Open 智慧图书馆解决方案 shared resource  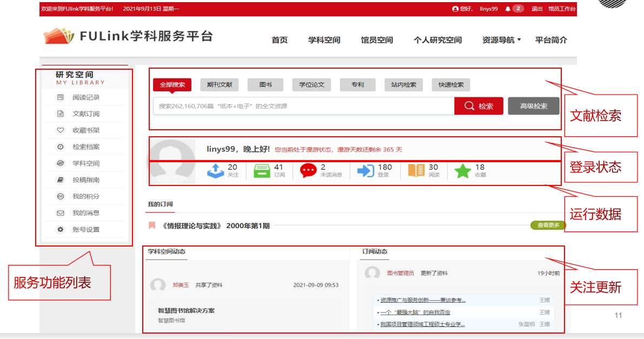[x=186, y=311]
